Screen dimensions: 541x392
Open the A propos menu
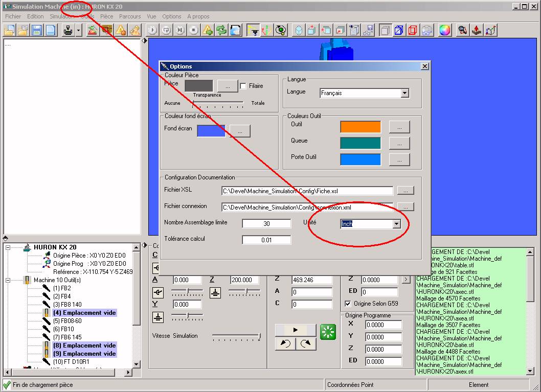click(x=198, y=16)
